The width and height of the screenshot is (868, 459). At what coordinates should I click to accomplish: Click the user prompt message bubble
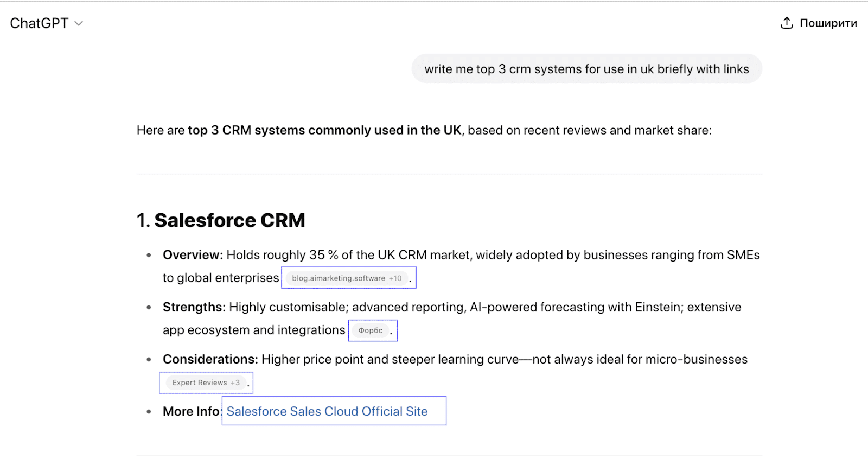[587, 69]
